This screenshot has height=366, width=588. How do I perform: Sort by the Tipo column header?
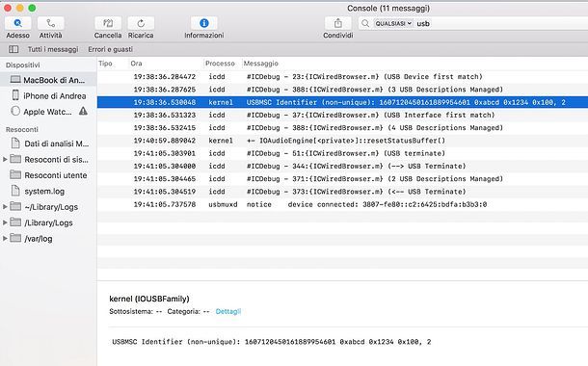click(x=105, y=64)
